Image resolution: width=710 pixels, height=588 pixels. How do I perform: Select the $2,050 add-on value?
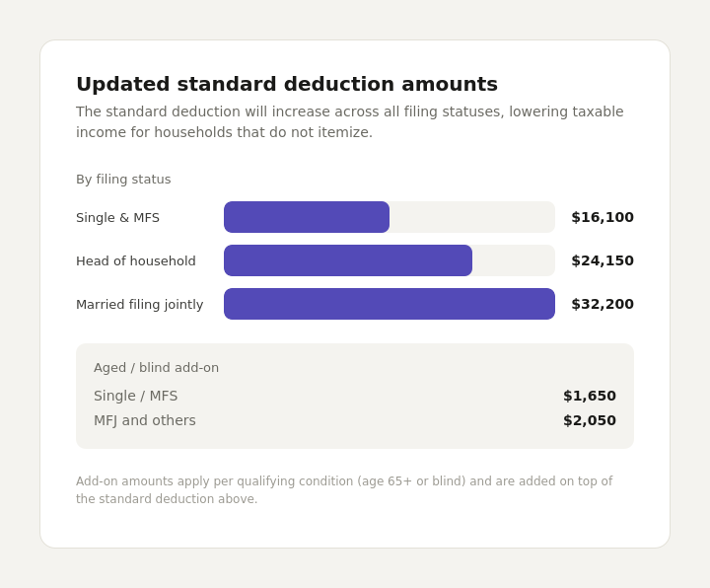tap(590, 420)
